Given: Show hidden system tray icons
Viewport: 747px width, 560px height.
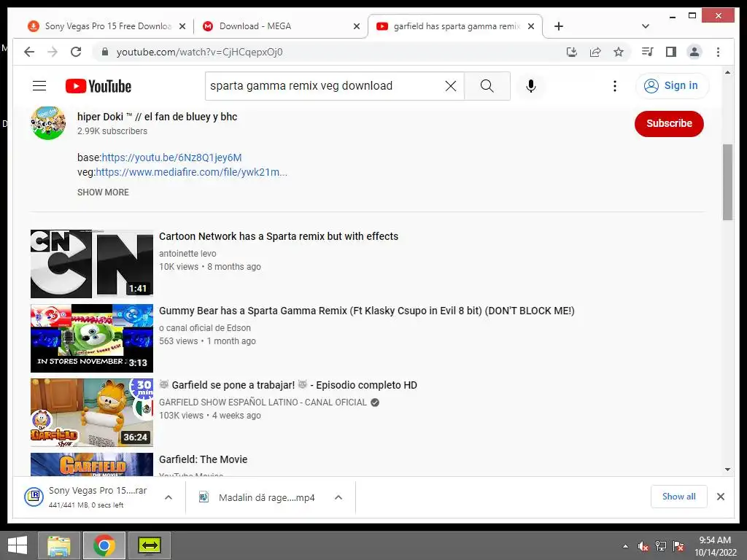Looking at the screenshot, I should coord(625,546).
